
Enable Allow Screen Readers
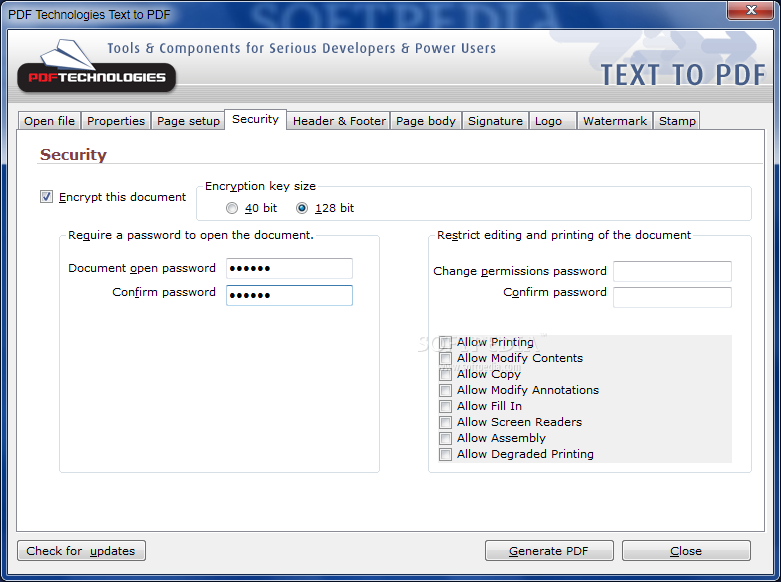(x=446, y=423)
